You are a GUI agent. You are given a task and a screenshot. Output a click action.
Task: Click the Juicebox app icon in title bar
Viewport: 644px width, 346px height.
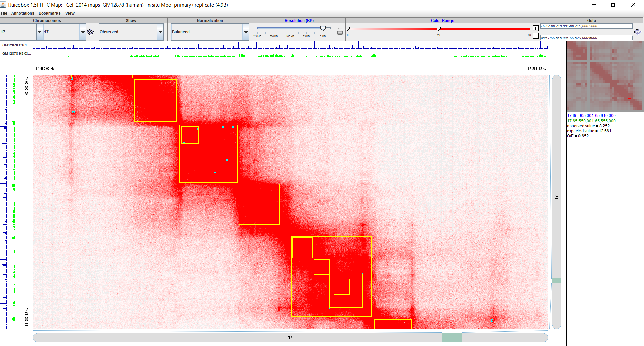coord(3,5)
